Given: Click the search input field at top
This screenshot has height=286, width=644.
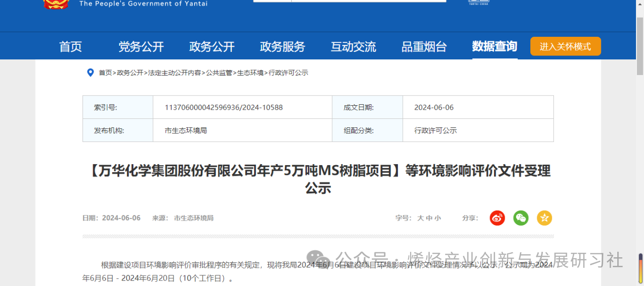Looking at the screenshot, I should click(369, 1).
